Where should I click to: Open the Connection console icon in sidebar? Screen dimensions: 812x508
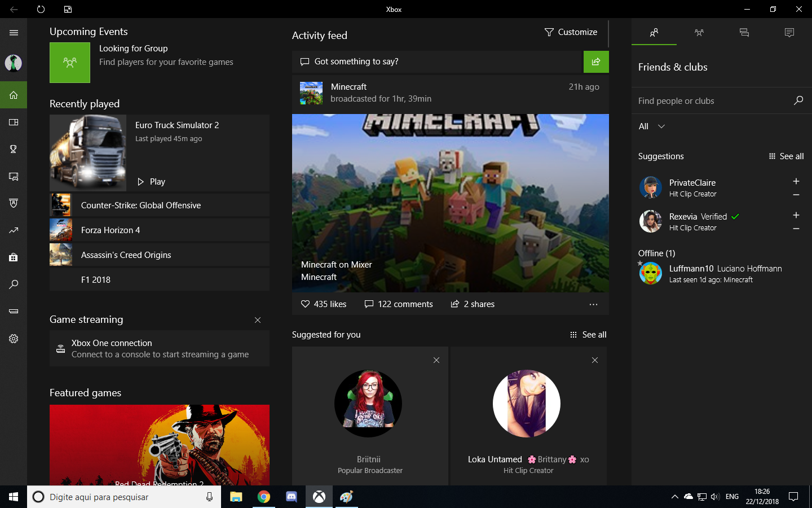point(14,312)
